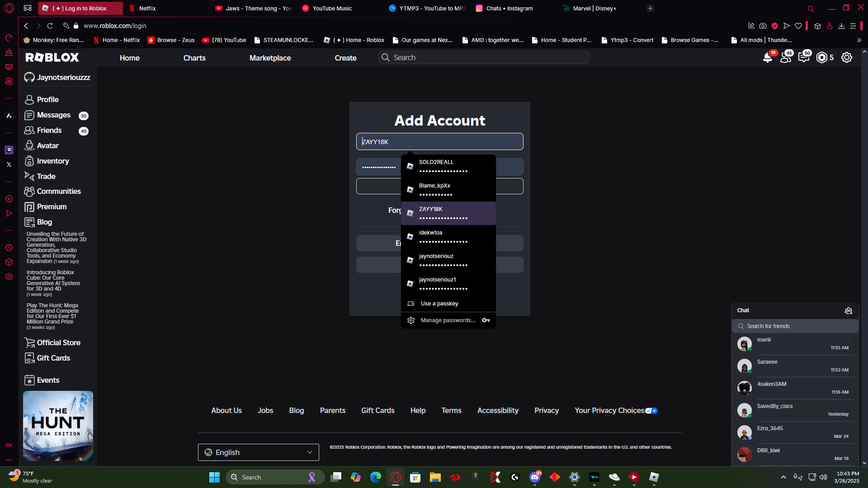
Task: Open Twitch icon in Opera sidebar
Action: [9, 150]
